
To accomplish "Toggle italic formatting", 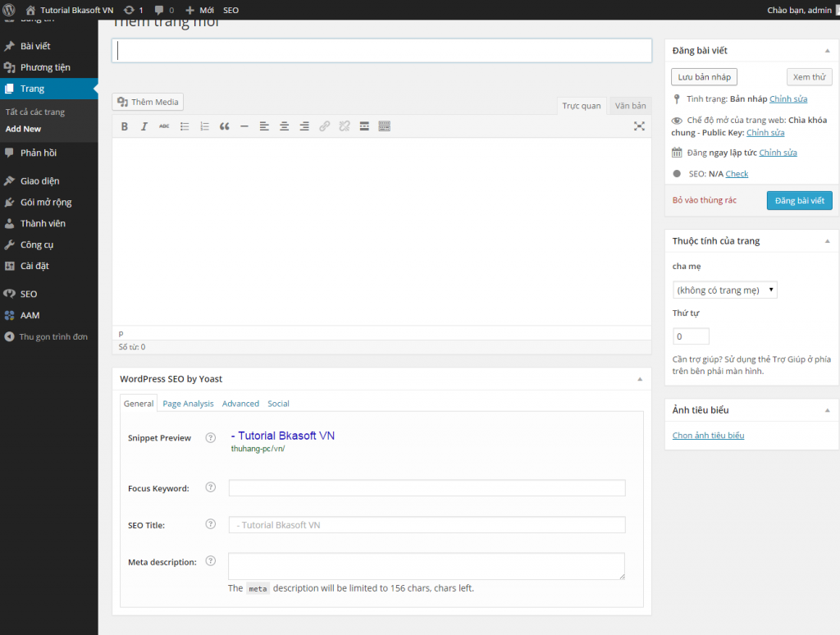I will (144, 126).
